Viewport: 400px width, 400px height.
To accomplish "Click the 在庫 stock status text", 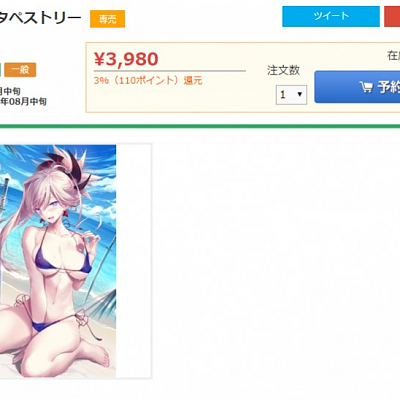I will (393, 56).
